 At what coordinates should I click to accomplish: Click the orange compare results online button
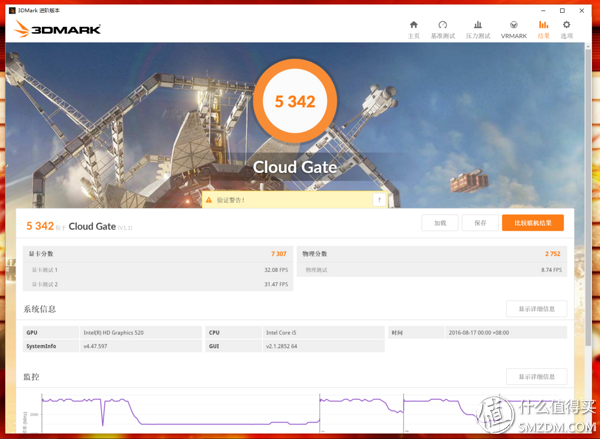pyautogui.click(x=532, y=223)
